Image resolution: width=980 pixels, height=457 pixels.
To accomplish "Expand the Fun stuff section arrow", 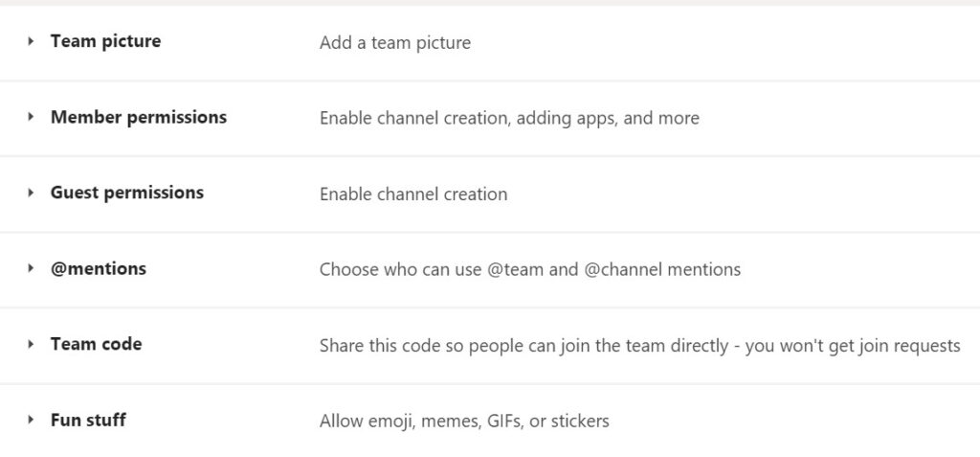I will coord(31,420).
